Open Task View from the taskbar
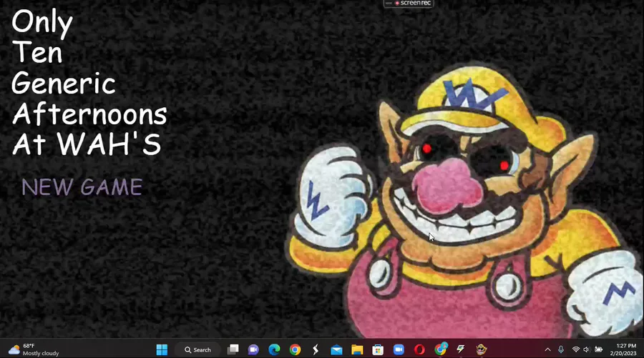Viewport: 644px width, 358px height. point(233,350)
